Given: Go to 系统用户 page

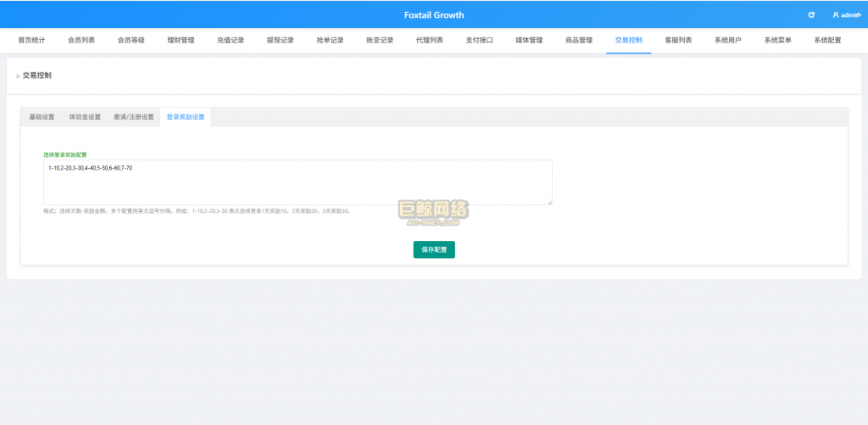Looking at the screenshot, I should [728, 41].
